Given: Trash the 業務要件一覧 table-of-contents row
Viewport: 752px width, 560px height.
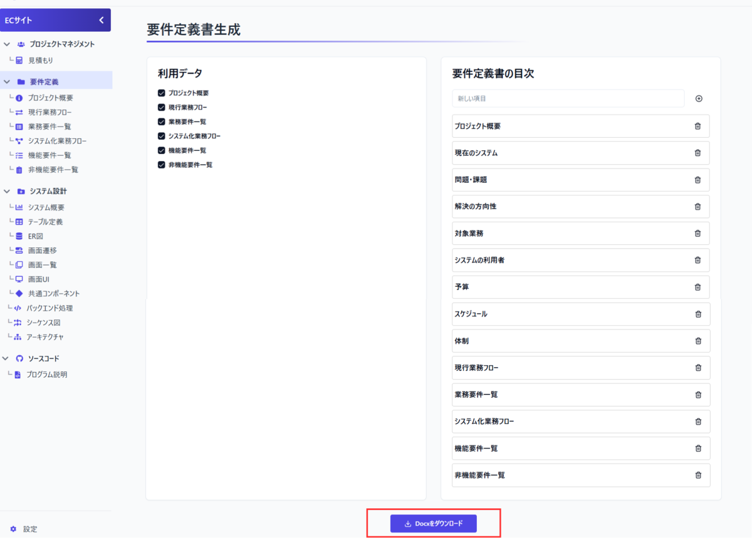Looking at the screenshot, I should [x=698, y=395].
